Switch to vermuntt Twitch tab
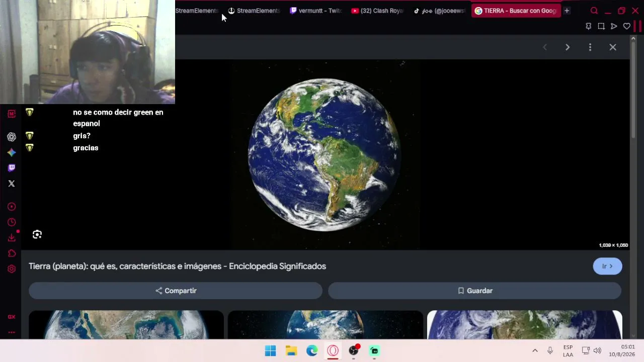Image resolution: width=644 pixels, height=362 pixels. pyautogui.click(x=316, y=11)
